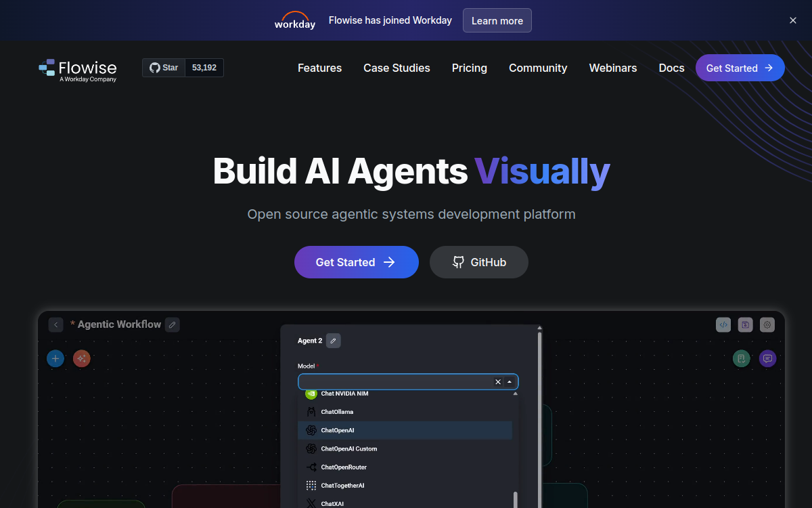Click the OpenAI icon beside ChatOpenAI Custom
Viewport: 812px width, 508px height.
[x=311, y=448]
